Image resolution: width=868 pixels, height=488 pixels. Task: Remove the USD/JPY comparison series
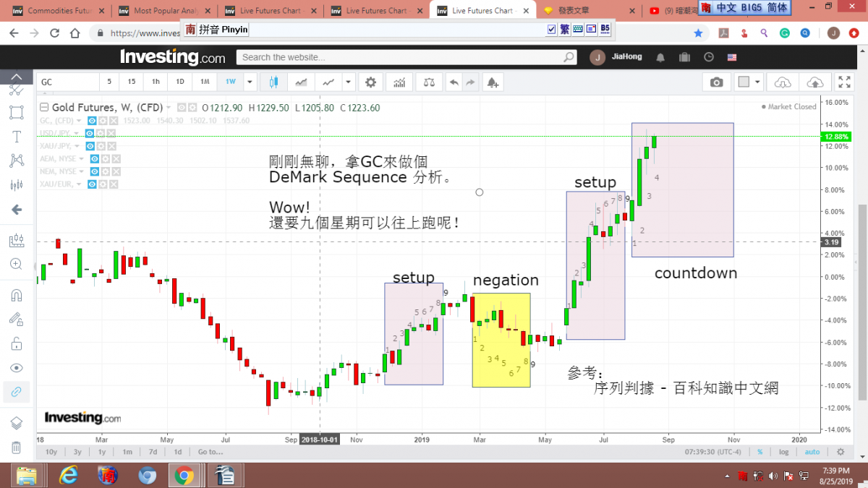113,133
